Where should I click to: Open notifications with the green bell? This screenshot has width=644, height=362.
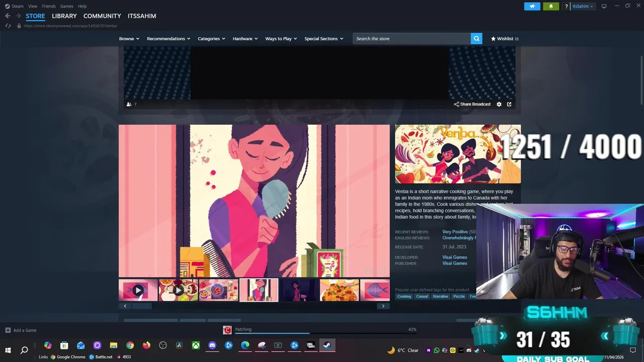pos(550,7)
